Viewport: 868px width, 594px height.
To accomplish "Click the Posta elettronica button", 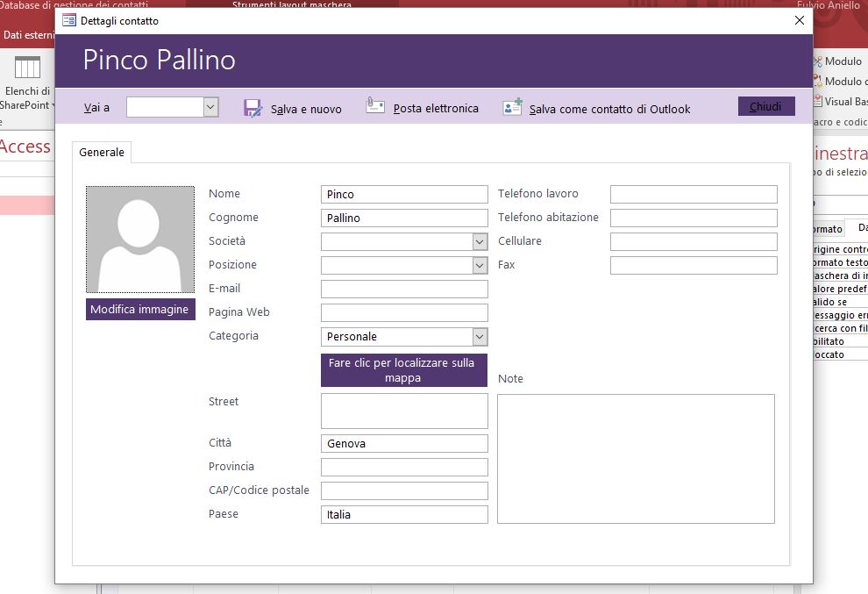I will 422,107.
